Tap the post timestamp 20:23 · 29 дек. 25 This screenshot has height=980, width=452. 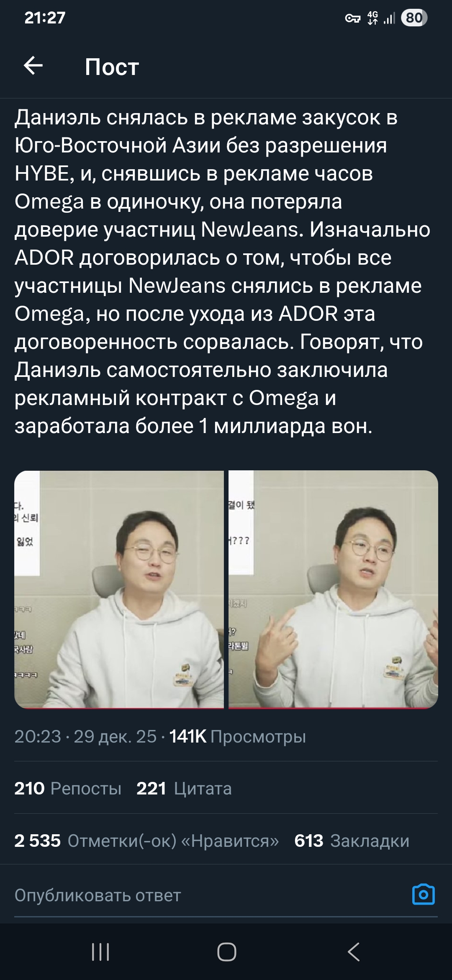pyautogui.click(x=85, y=736)
